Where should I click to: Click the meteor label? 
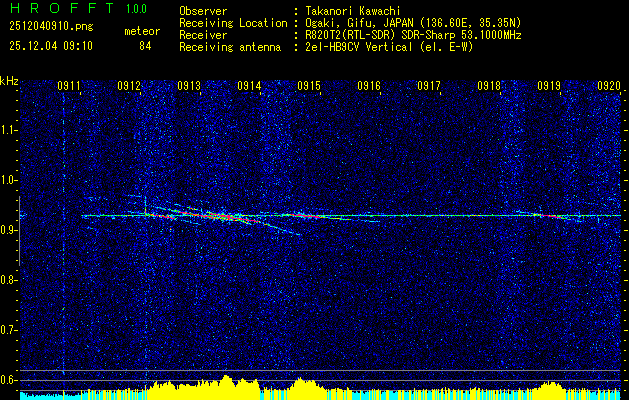coord(142,31)
